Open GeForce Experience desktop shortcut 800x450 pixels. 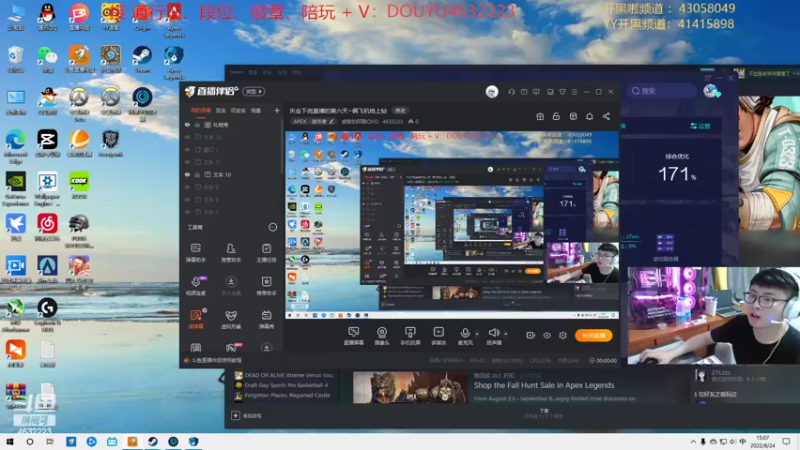(x=16, y=189)
